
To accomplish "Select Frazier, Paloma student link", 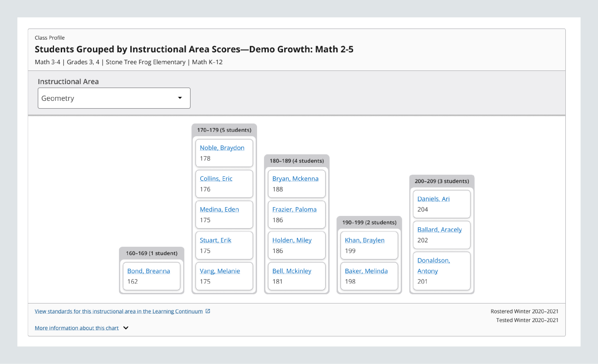I will click(294, 209).
